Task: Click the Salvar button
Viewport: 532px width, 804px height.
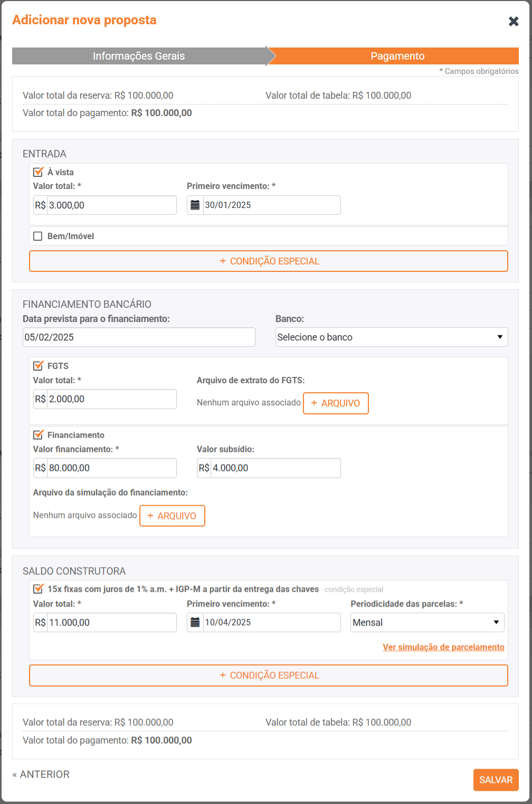Action: tap(496, 780)
